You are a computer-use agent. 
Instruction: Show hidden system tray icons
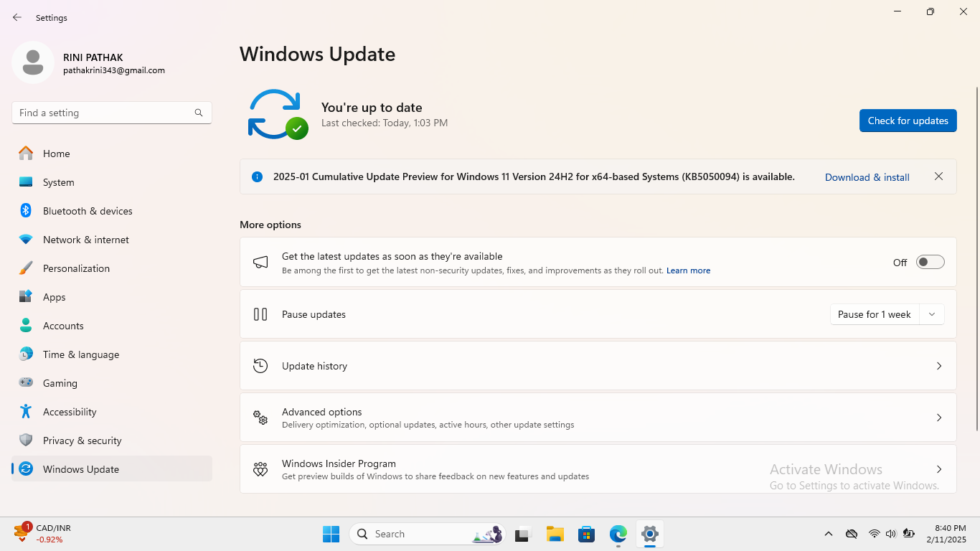tap(829, 534)
